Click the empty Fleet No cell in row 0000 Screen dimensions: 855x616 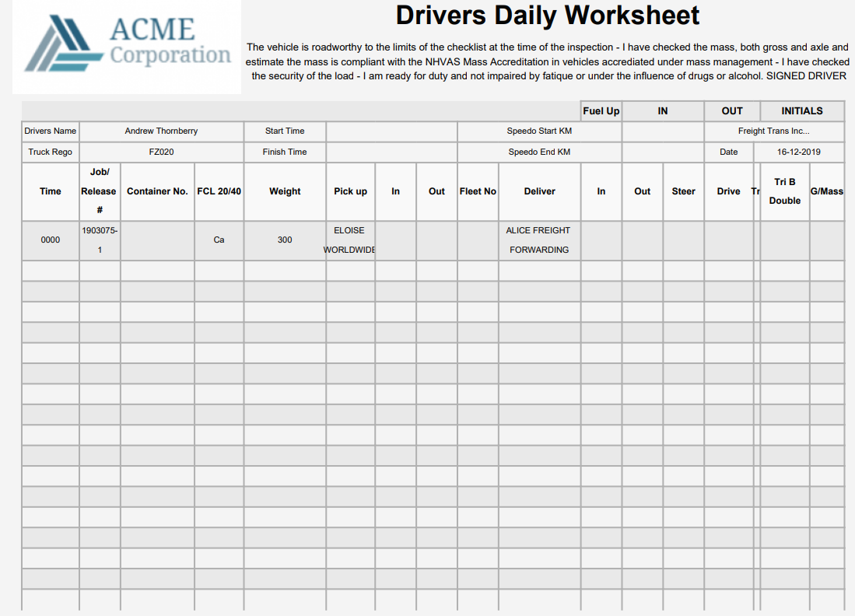coord(478,240)
